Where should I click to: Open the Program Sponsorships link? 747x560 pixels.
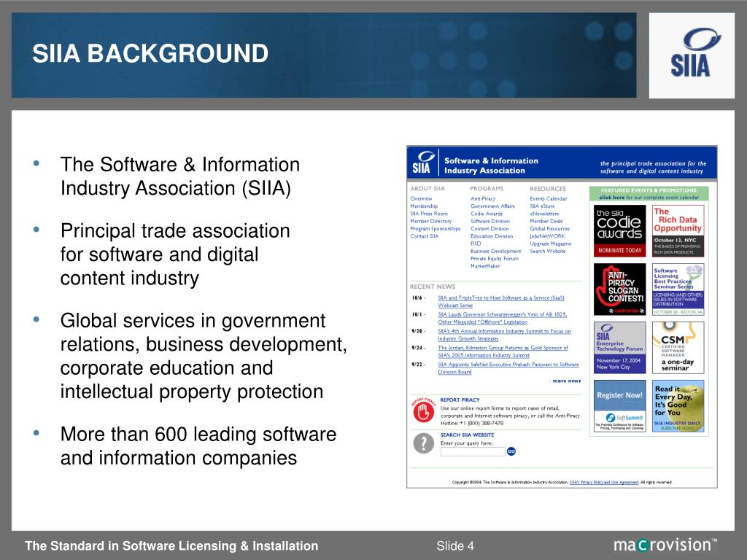[436, 228]
